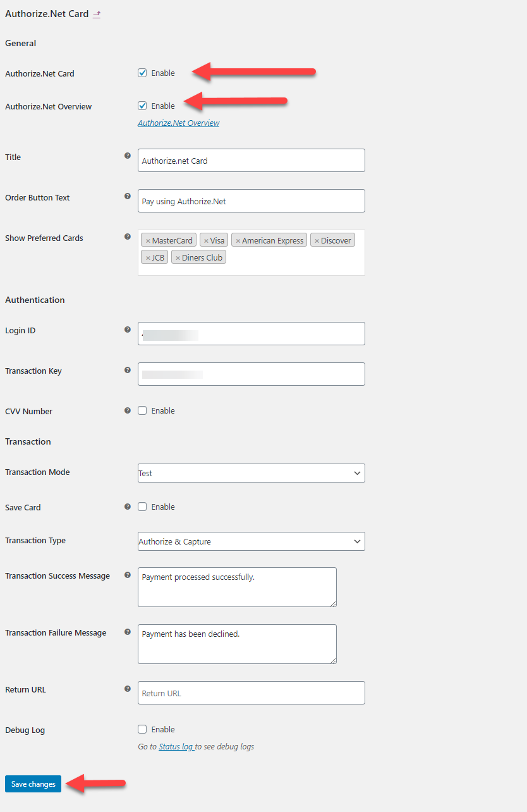Click inside the Return URL input field
Screen dimensions: 527x812
251,692
